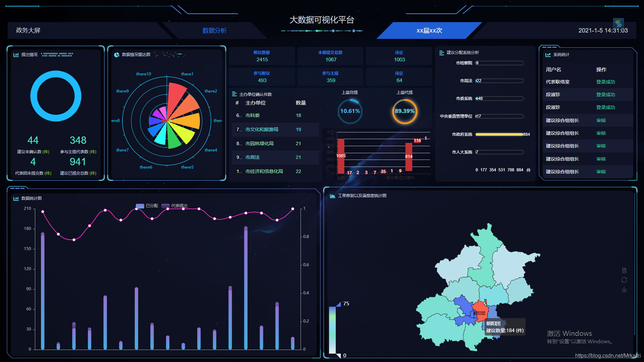The width and height of the screenshot is (644, 362).
Task: Click the area chart icon beside 工单修复以及满意度统计图
Action: [332, 196]
